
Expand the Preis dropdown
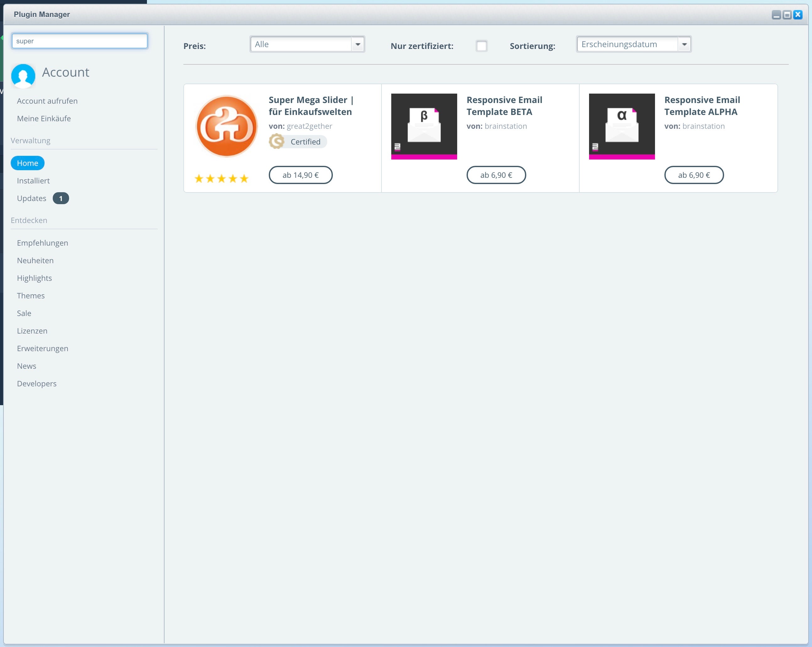[x=357, y=45]
